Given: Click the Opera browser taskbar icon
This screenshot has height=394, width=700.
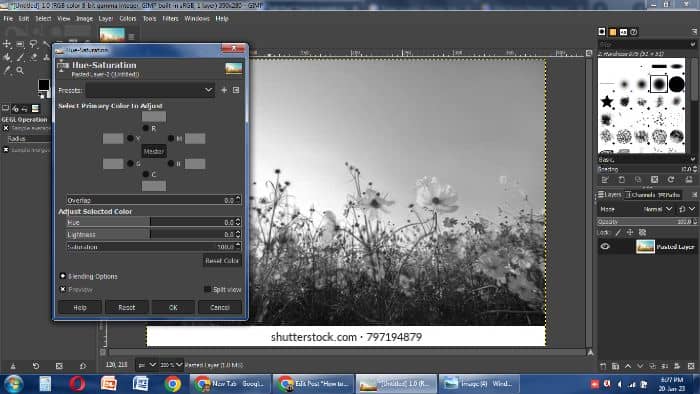Looking at the screenshot, I should (78, 384).
